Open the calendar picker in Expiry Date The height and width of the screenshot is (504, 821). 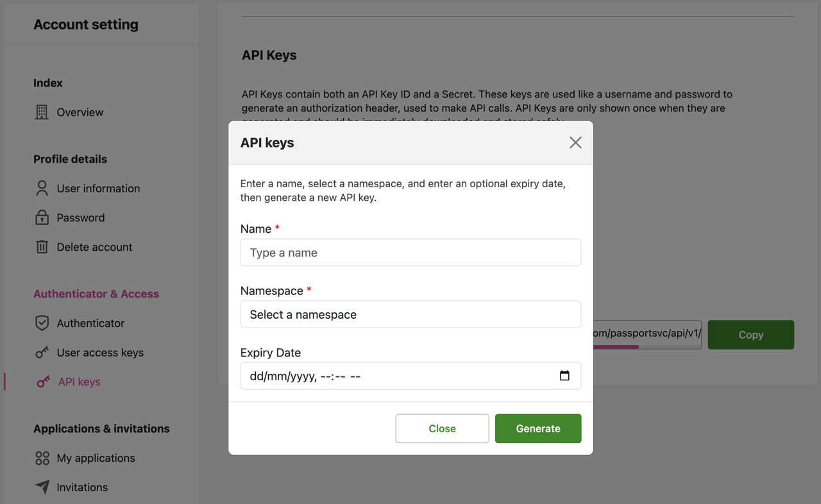[564, 376]
